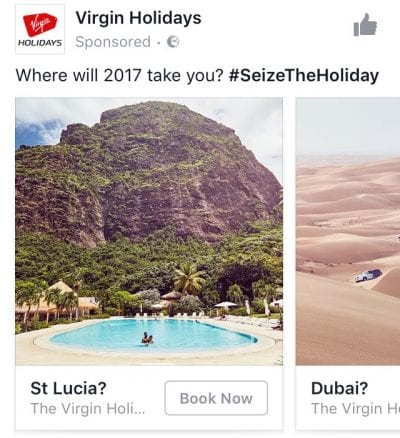Open the St Lucia resort pool photo

pos(149,231)
